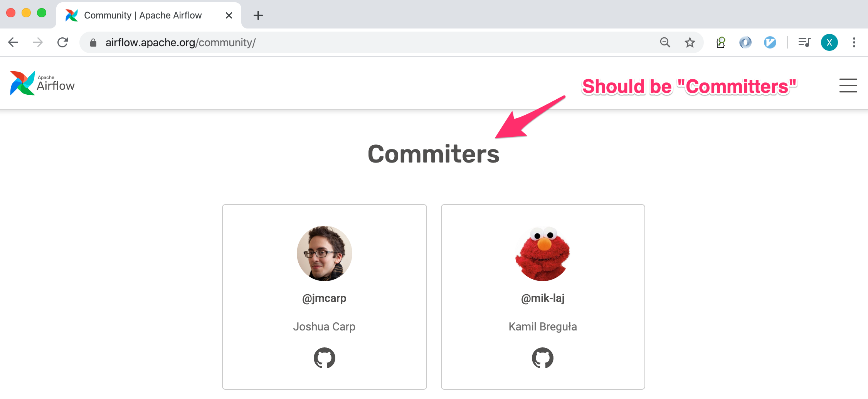Open the blue swirl browser extension
This screenshot has height=399, width=868.
745,42
